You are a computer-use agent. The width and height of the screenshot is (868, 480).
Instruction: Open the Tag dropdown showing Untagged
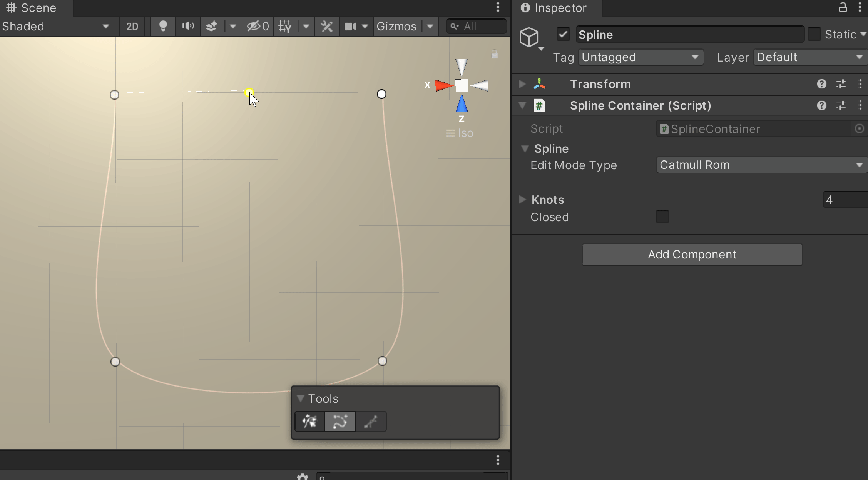pyautogui.click(x=641, y=57)
